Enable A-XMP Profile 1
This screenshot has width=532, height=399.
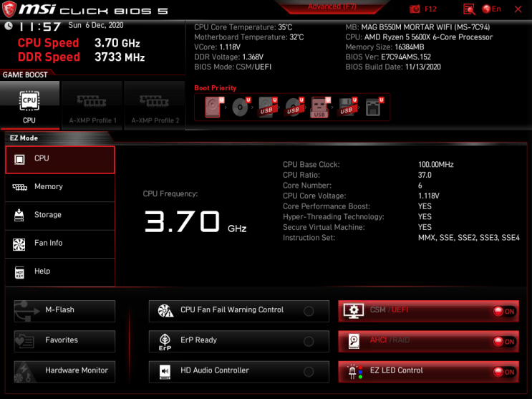point(92,105)
